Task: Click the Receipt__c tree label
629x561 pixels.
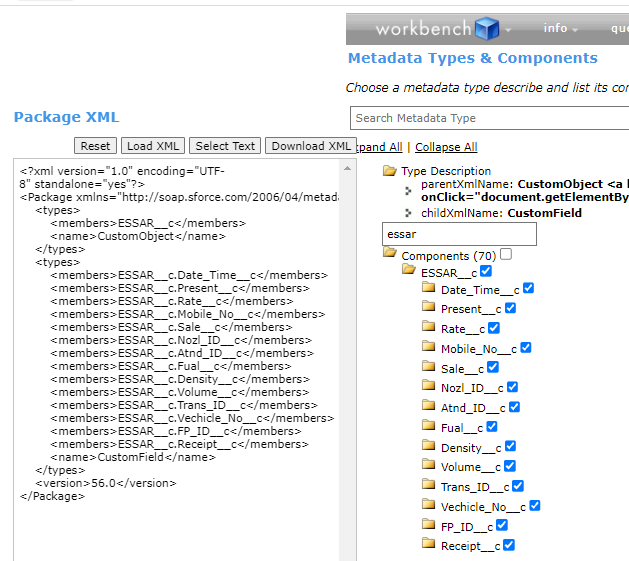Action: click(x=471, y=546)
